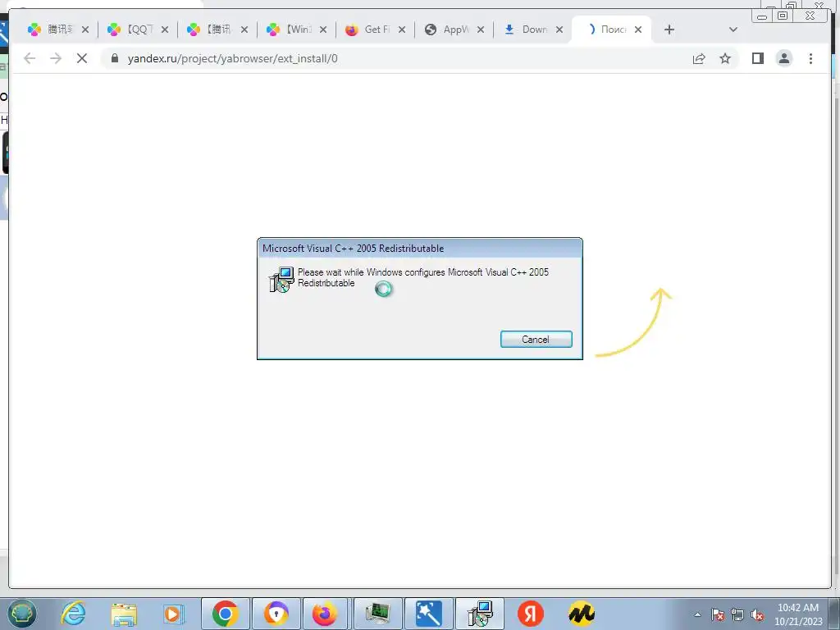Open the Chrome three-dot menu
This screenshot has width=840, height=630.
[x=810, y=58]
